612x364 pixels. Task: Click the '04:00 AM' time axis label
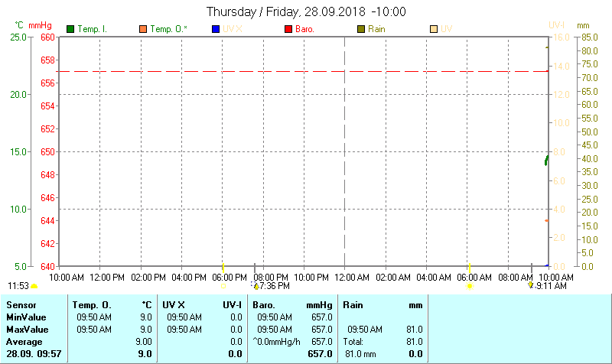point(434,278)
